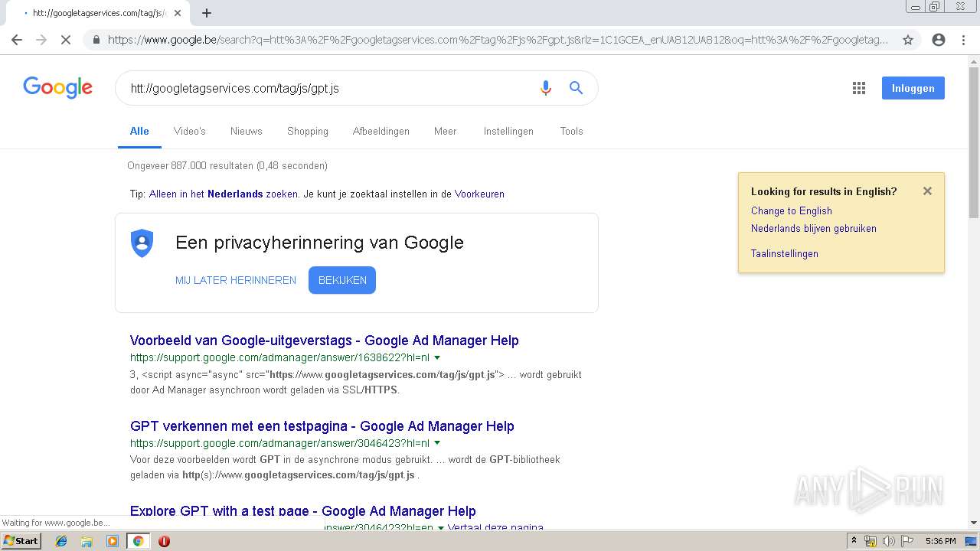Expand options for the Voorbeeld result URL
The height and width of the screenshot is (551, 980).
pos(437,357)
